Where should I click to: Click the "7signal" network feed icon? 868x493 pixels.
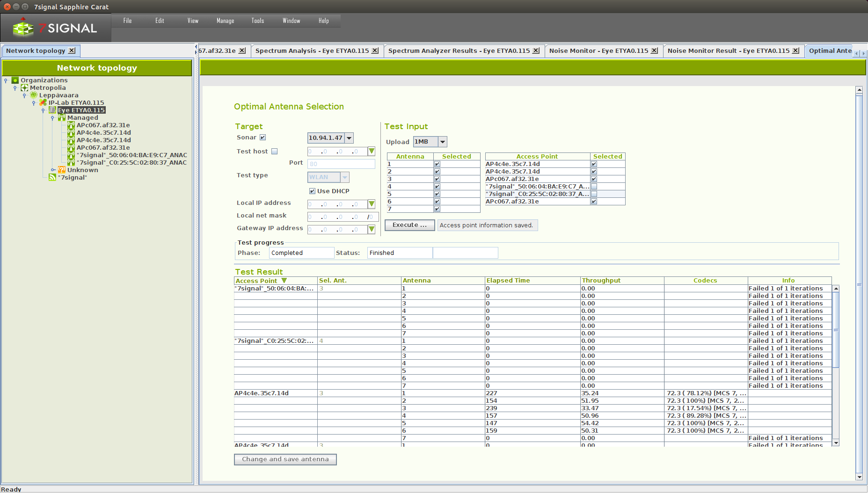coord(52,177)
